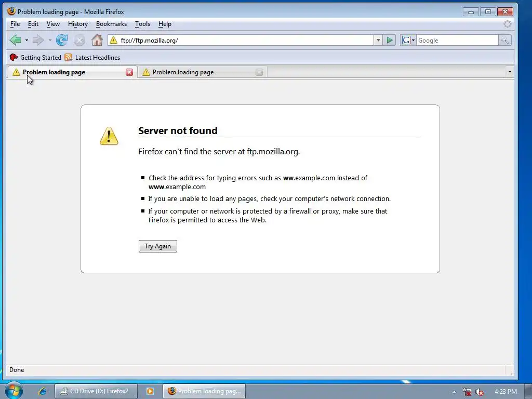Click the Done status bar text
The height and width of the screenshot is (399, 532).
point(17,370)
